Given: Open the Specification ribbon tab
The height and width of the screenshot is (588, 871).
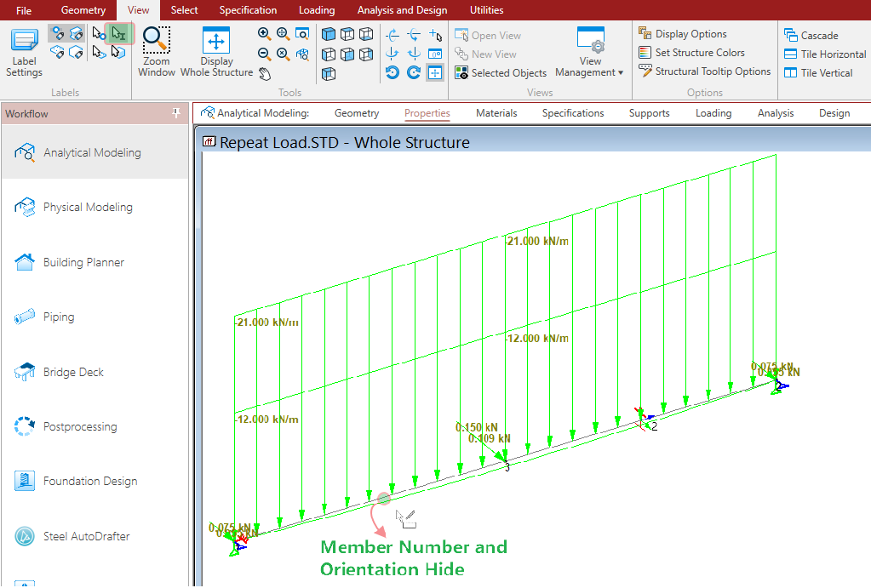Looking at the screenshot, I should pos(248,10).
